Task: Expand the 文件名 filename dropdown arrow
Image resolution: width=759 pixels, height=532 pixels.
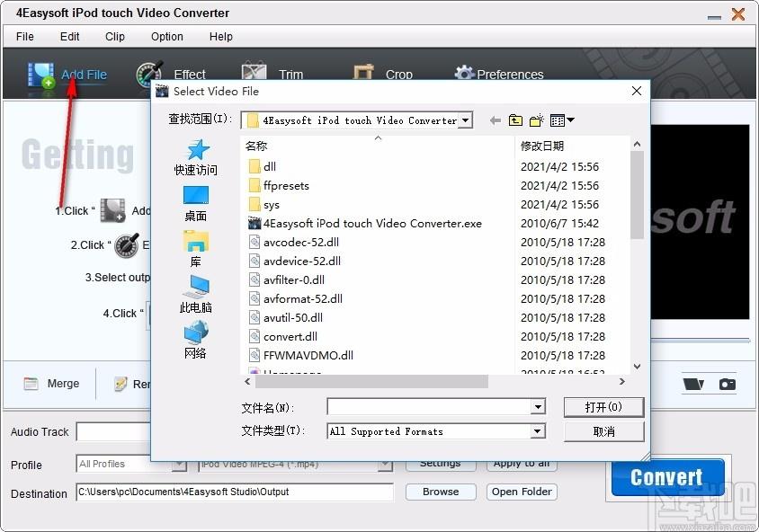Action: pyautogui.click(x=537, y=407)
